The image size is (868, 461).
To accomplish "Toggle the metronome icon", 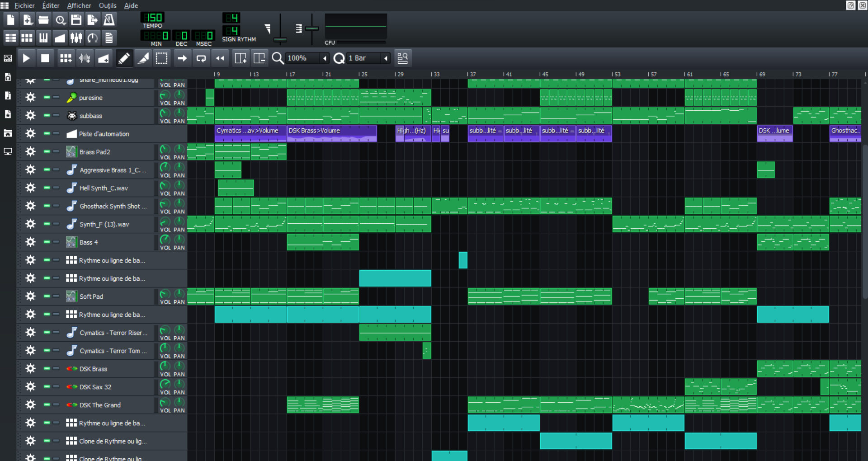I will point(109,19).
